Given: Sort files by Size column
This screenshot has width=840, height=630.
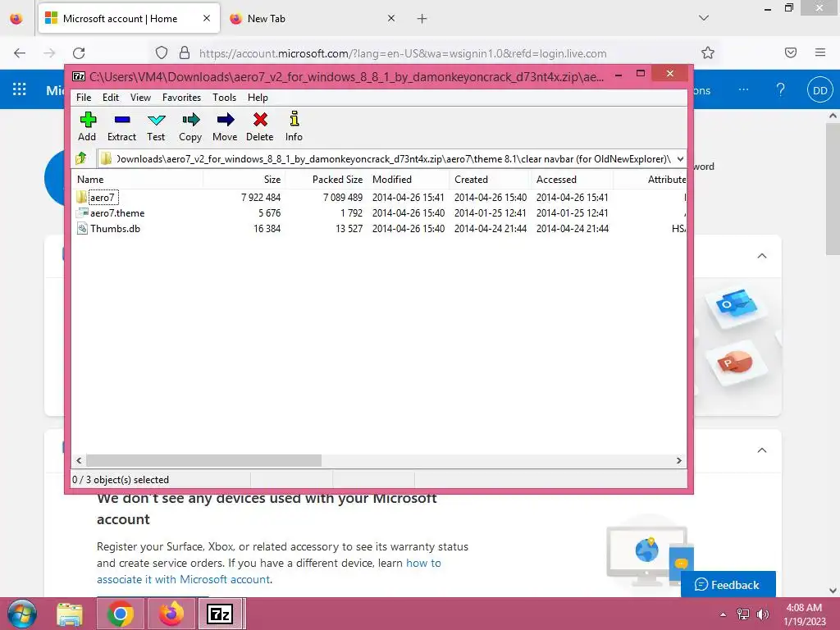Looking at the screenshot, I should pyautogui.click(x=244, y=180).
